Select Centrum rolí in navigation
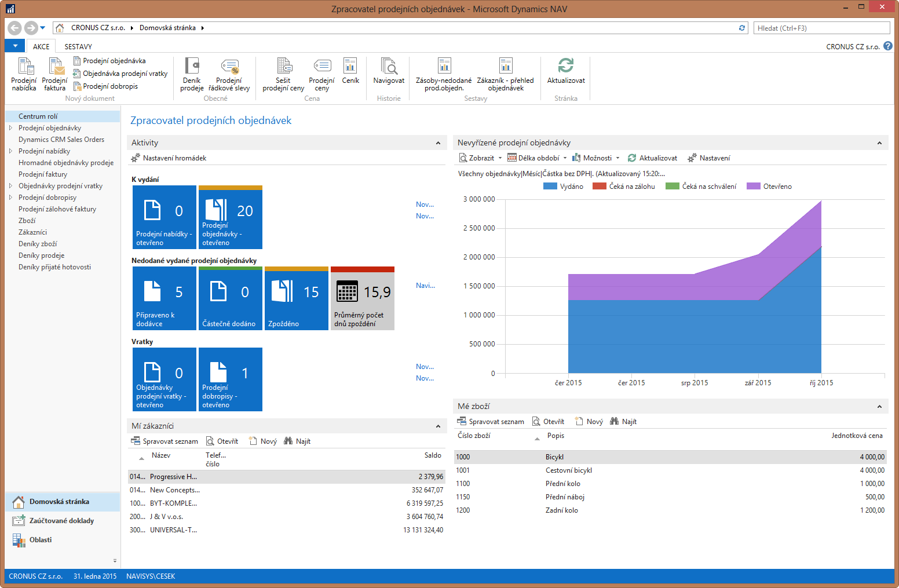 [x=63, y=116]
